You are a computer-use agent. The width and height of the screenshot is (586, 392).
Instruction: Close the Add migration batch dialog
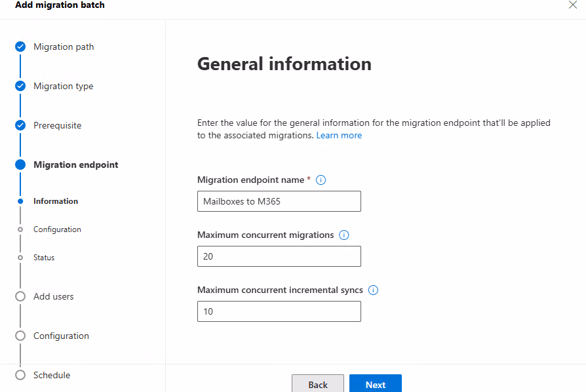(x=572, y=5)
